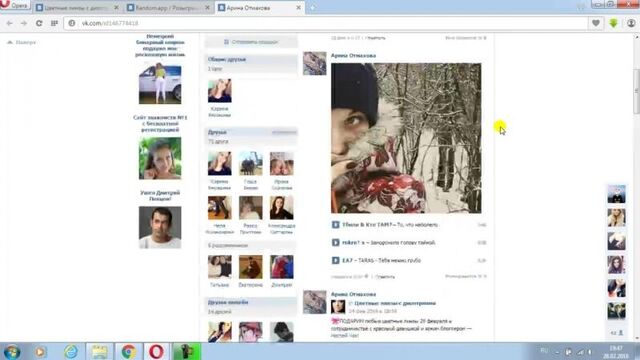Open the mutual friend's photo thumbnail
Viewport: 640px width, 360px height.
point(220,91)
